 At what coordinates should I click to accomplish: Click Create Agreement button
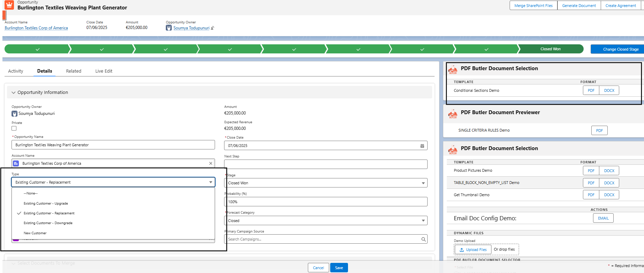click(621, 6)
